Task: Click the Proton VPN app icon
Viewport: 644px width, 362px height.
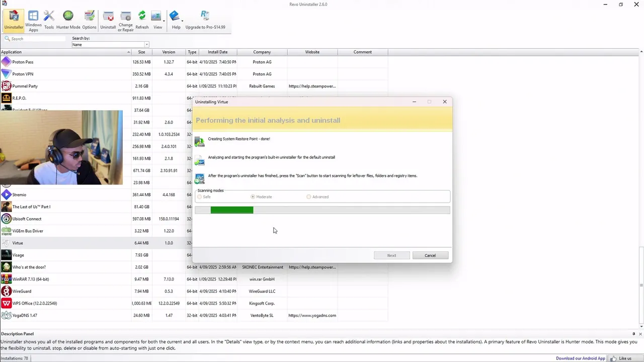Action: click(x=6, y=74)
